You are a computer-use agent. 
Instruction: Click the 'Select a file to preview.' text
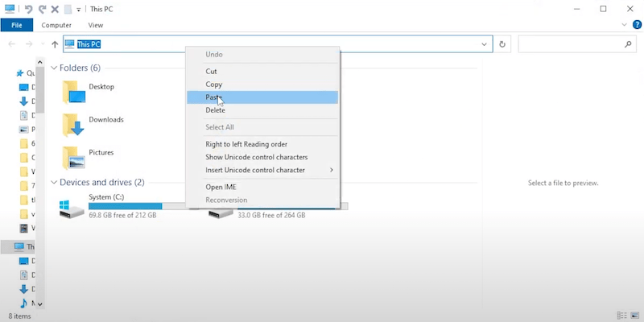coord(563,183)
